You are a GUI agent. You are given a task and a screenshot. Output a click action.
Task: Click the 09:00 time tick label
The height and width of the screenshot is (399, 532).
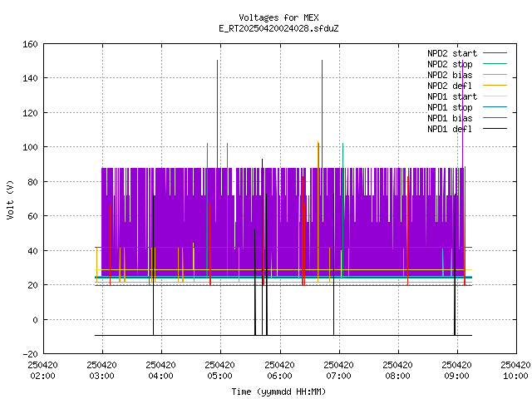click(456, 370)
